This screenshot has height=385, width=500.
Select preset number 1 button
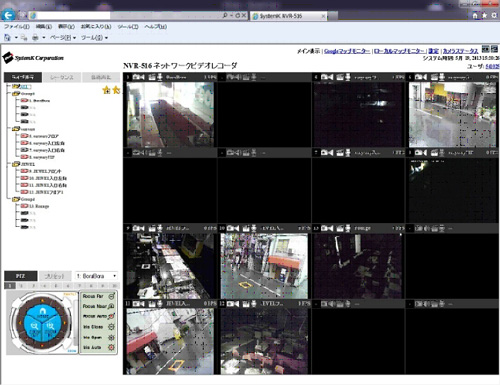(10, 286)
